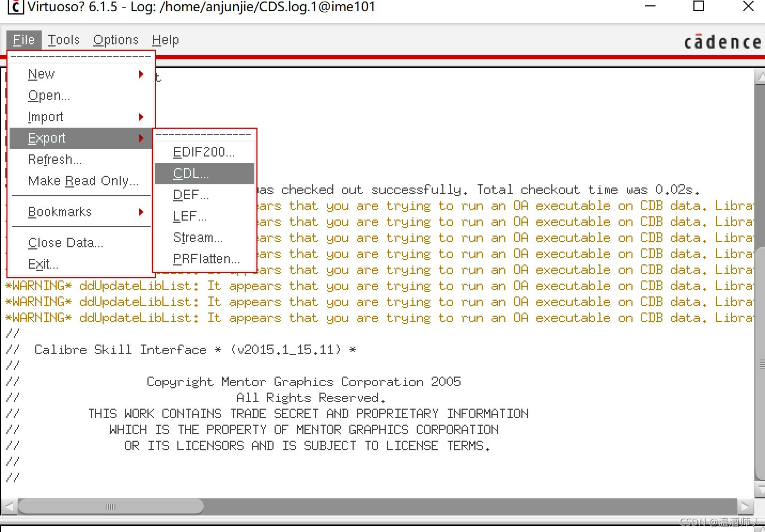This screenshot has height=532, width=765.
Task: Select CDL... from the Export submenu
Action: [190, 173]
